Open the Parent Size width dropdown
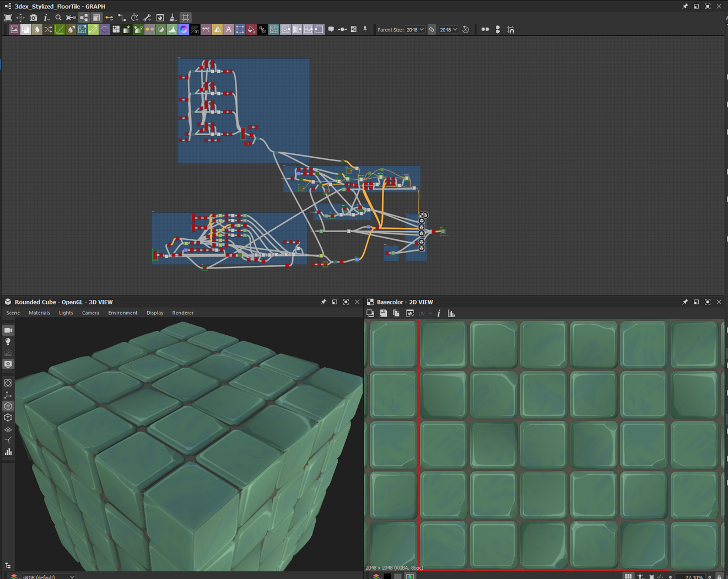Viewport: 728px width, 579px height. coord(415,30)
